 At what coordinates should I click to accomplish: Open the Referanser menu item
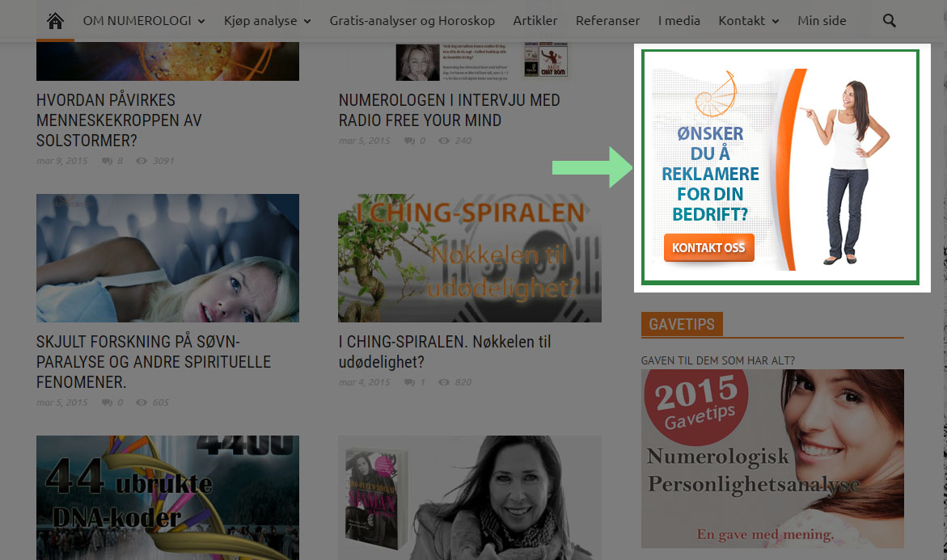(x=607, y=20)
